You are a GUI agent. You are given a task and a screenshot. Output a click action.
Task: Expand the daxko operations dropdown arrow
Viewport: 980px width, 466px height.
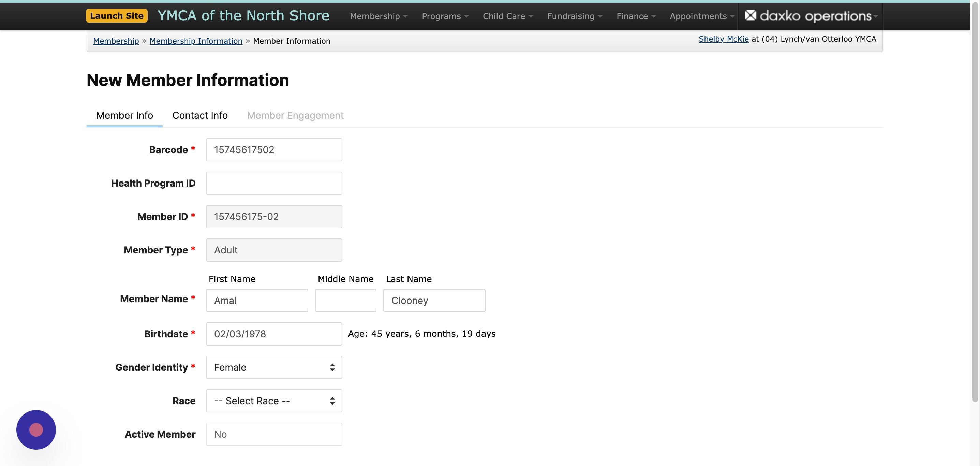point(875,16)
